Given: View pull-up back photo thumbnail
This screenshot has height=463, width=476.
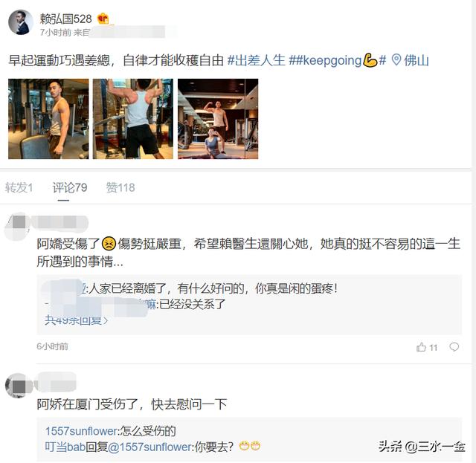Looking at the screenshot, I should 133,119.
